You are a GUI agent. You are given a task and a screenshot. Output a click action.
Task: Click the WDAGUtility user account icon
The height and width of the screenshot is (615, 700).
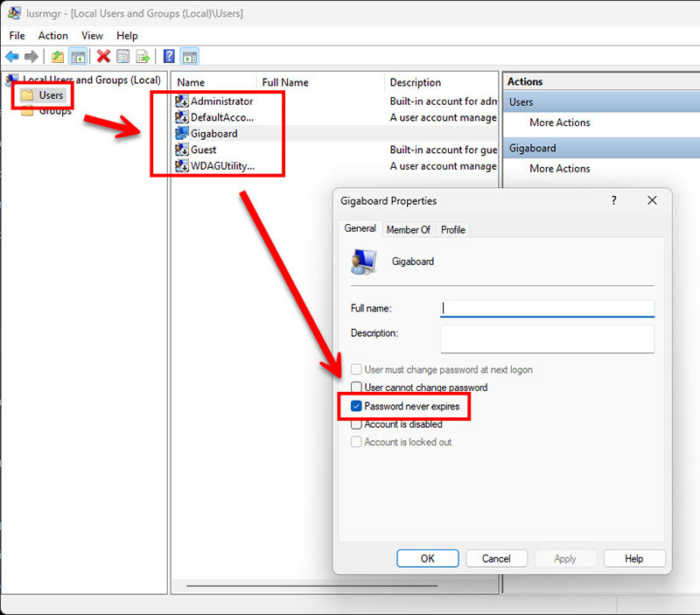[x=182, y=165]
